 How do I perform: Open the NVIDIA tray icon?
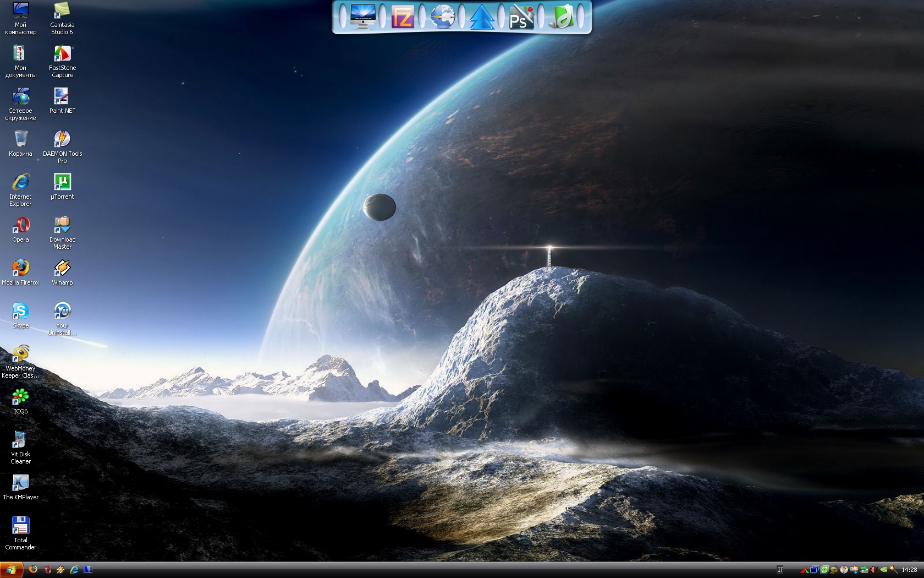(884, 570)
